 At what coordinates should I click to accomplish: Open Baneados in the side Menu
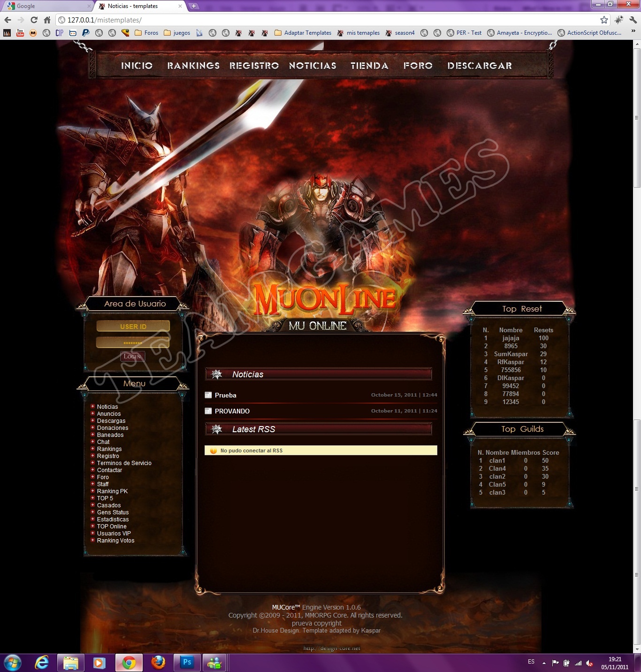(x=110, y=435)
